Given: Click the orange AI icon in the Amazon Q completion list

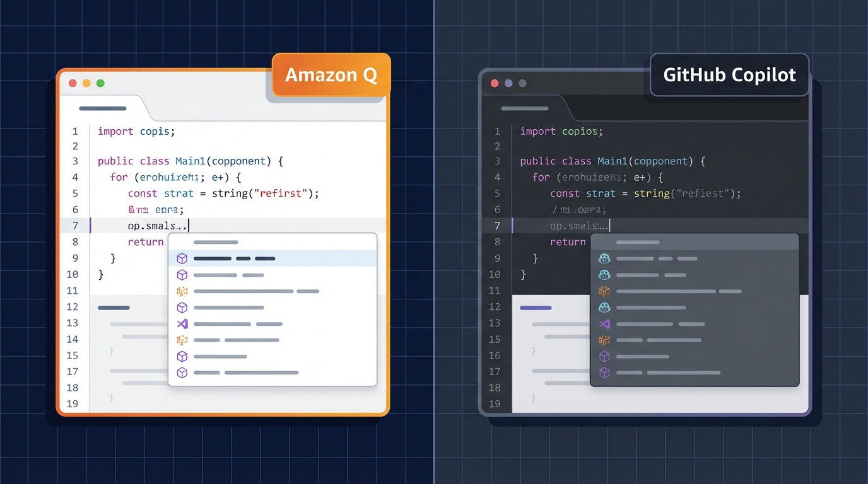Looking at the screenshot, I should (182, 291).
